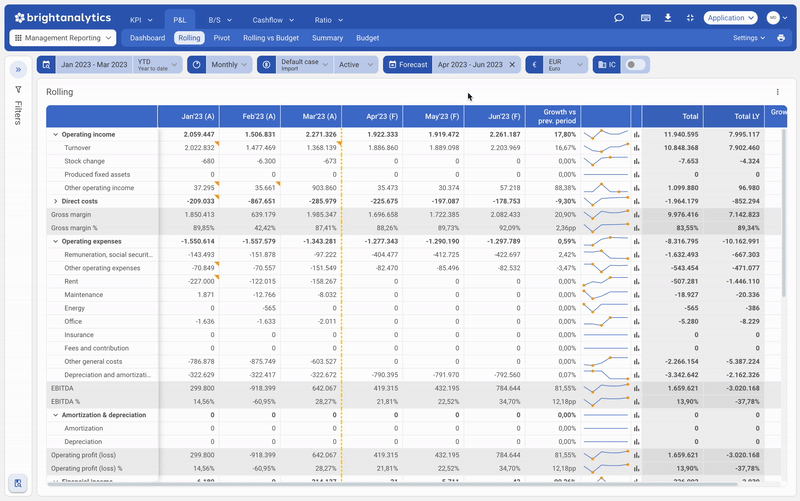This screenshot has width=800, height=501.
Task: Open the Filters funnel icon
Action: click(x=18, y=89)
